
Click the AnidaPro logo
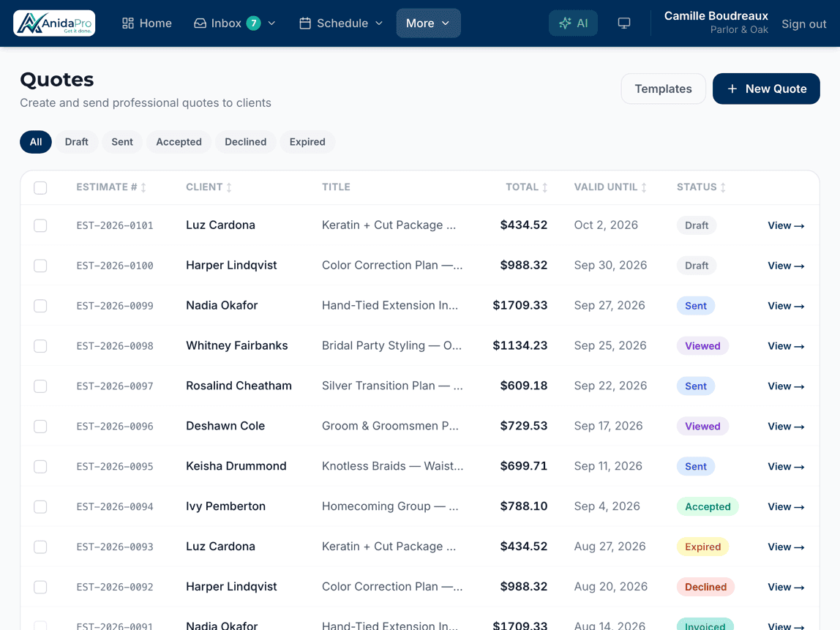54,23
